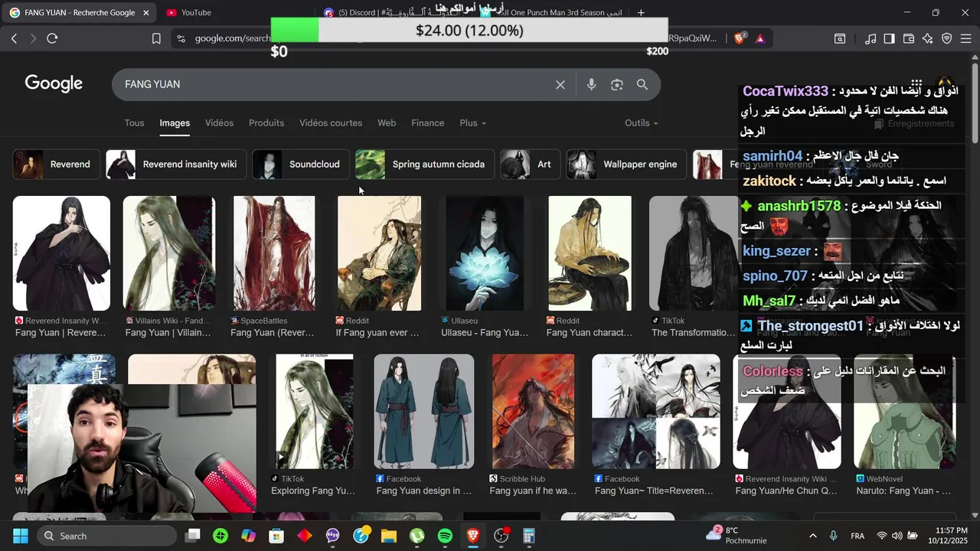Viewport: 980px width, 551px height.
Task: Switch to the Web results tab
Action: click(387, 123)
